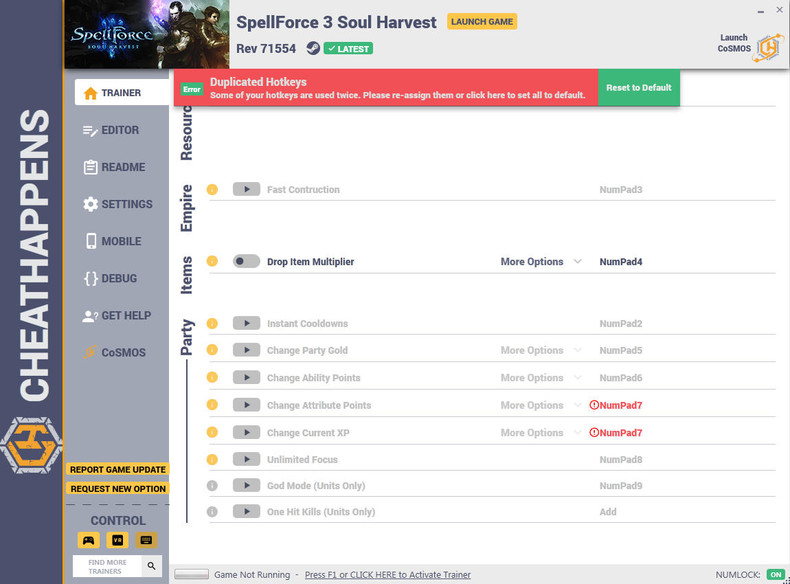The image size is (790, 584).
Task: Expand More Options for Change Attribute Points
Action: [x=541, y=405]
